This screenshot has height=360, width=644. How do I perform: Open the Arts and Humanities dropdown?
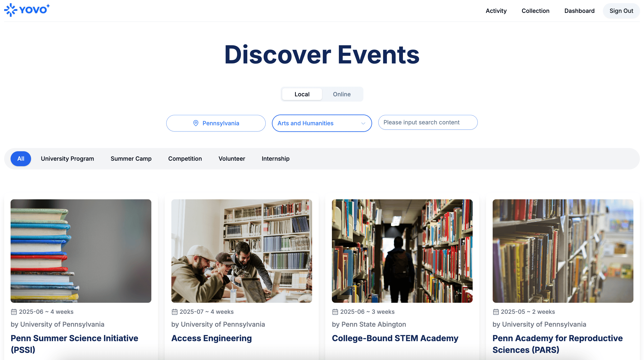click(x=322, y=123)
